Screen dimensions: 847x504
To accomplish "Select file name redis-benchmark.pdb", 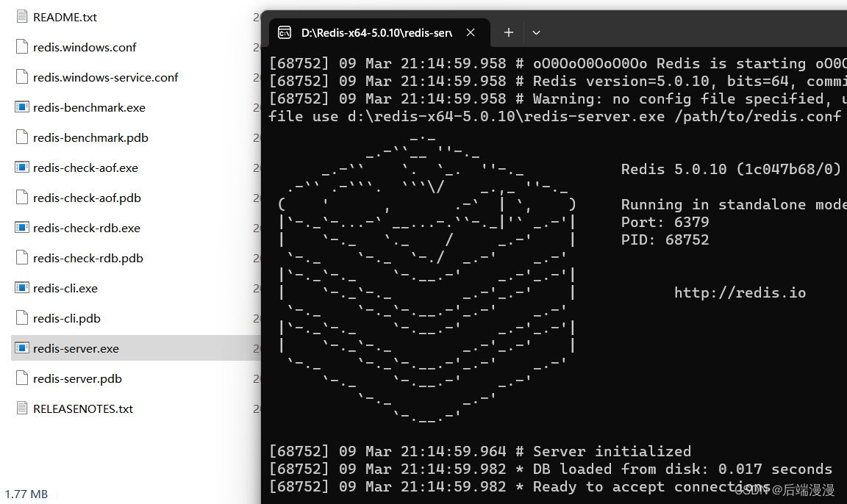I will [x=90, y=138].
